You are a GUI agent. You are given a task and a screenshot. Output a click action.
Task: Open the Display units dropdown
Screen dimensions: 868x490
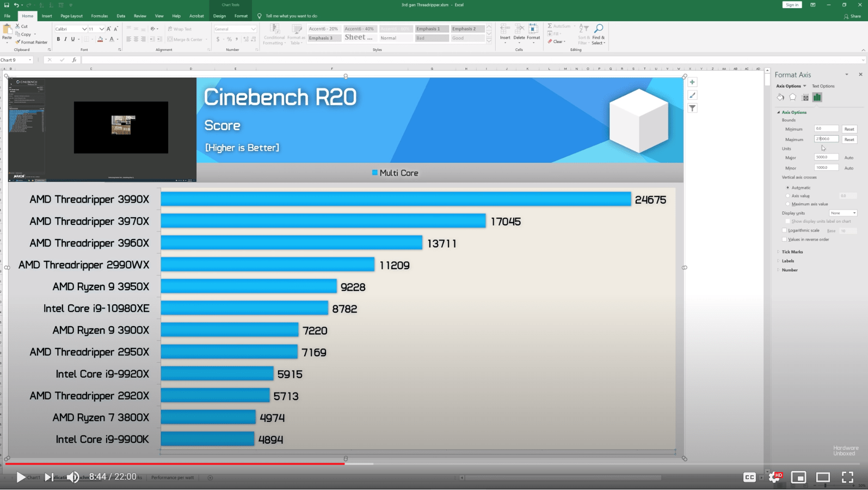coord(843,213)
